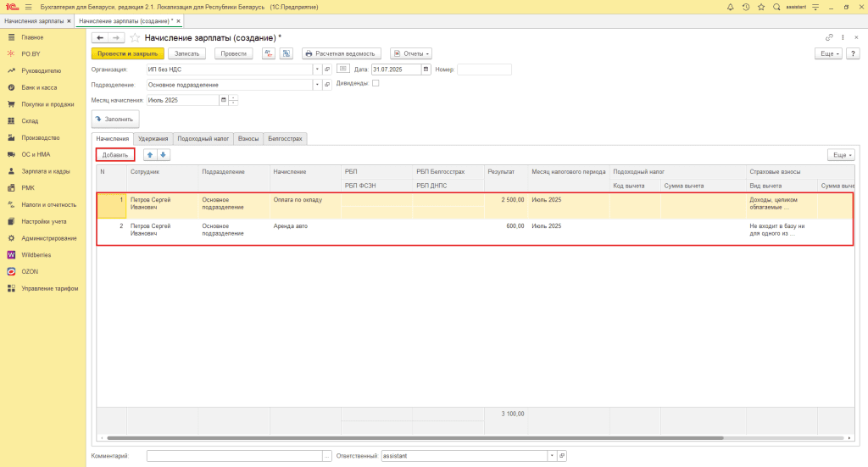The height and width of the screenshot is (467, 868).
Task: Add this document to favorites via the star beside its title
Action: pos(135,38)
